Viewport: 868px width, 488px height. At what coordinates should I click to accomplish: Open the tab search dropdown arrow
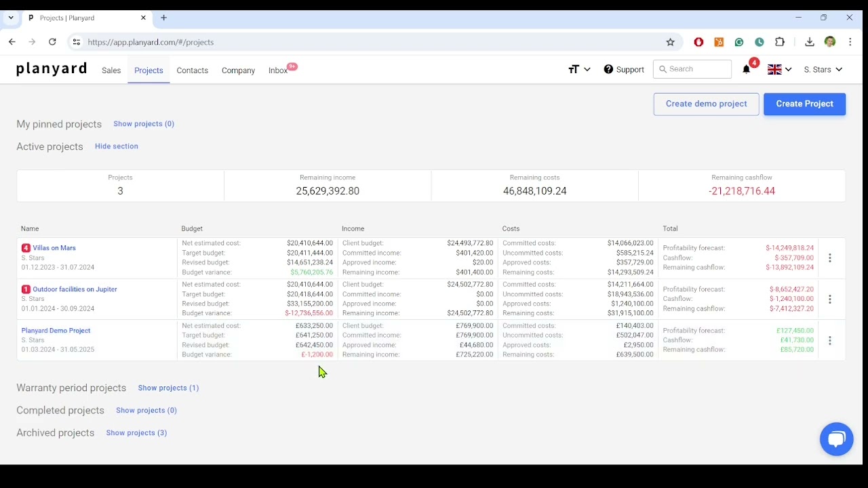pos(11,18)
